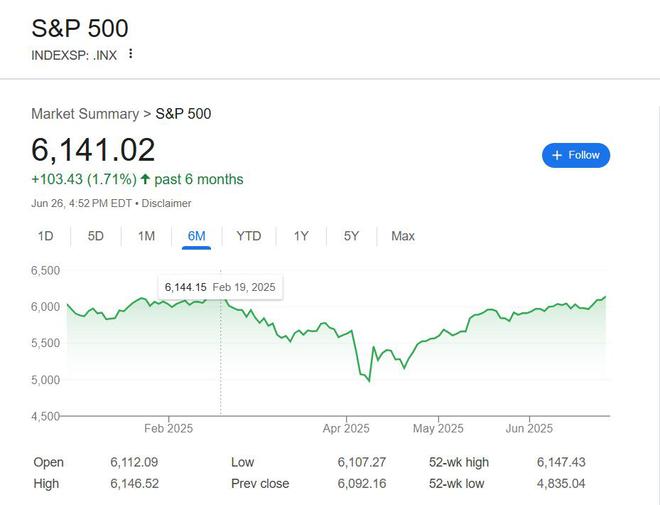Open the Max time range
The height and width of the screenshot is (505, 660).
[403, 236]
